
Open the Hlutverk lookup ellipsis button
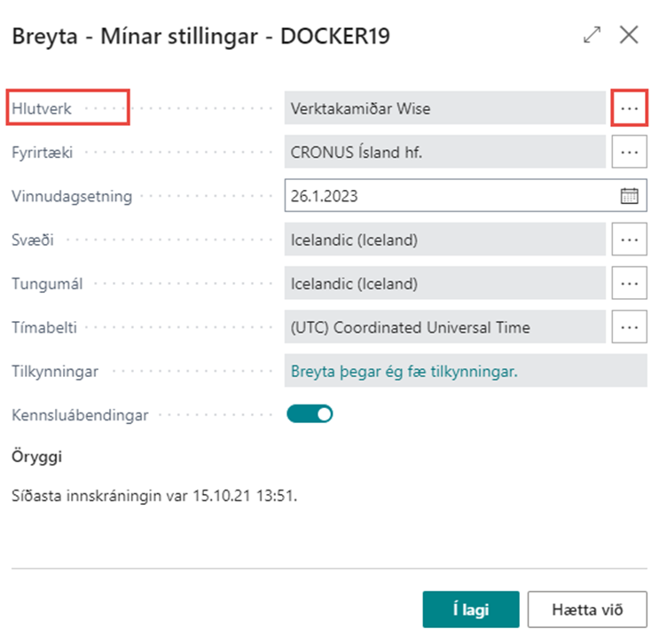629,107
